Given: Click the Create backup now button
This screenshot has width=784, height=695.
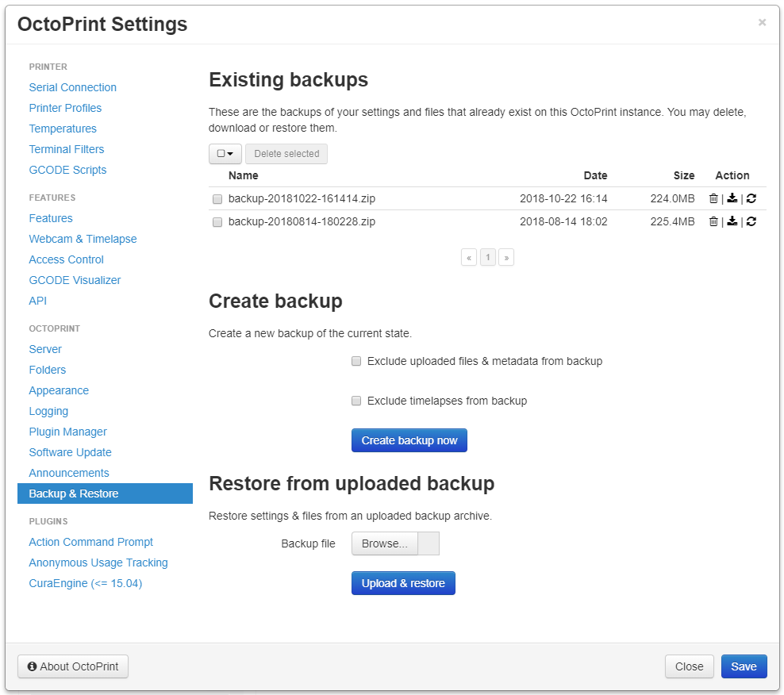Looking at the screenshot, I should coord(409,440).
